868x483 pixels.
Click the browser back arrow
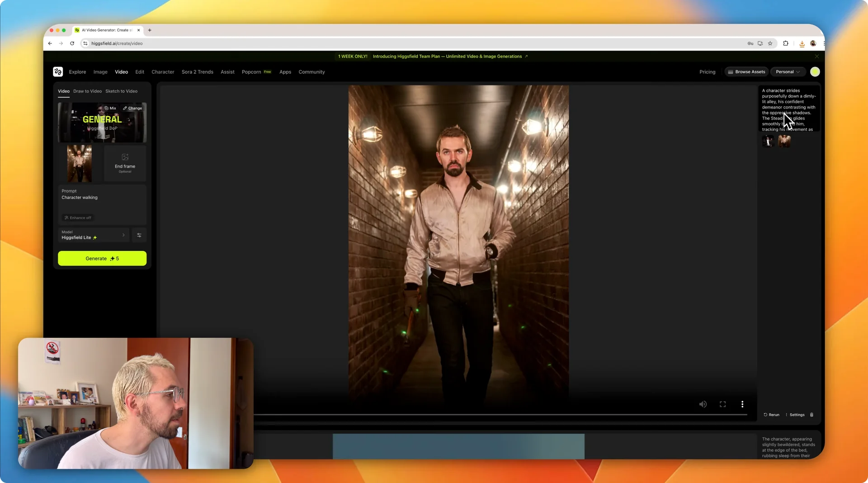pyautogui.click(x=50, y=43)
